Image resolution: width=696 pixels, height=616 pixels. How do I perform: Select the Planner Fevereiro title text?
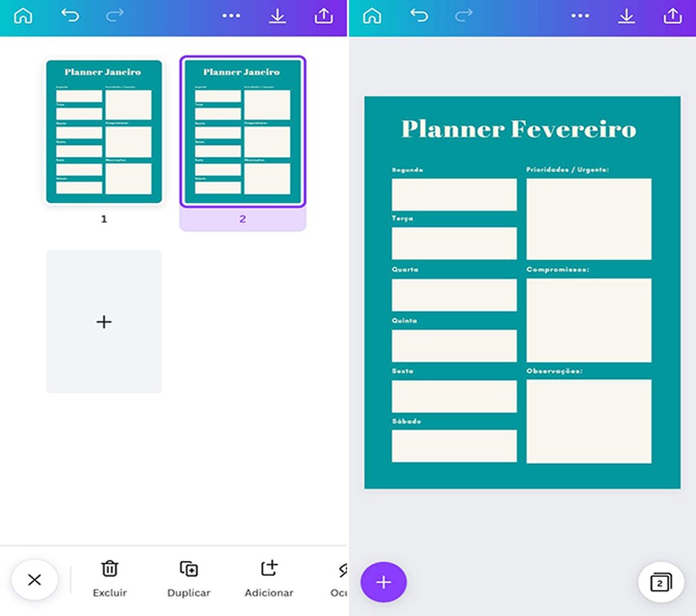(518, 129)
